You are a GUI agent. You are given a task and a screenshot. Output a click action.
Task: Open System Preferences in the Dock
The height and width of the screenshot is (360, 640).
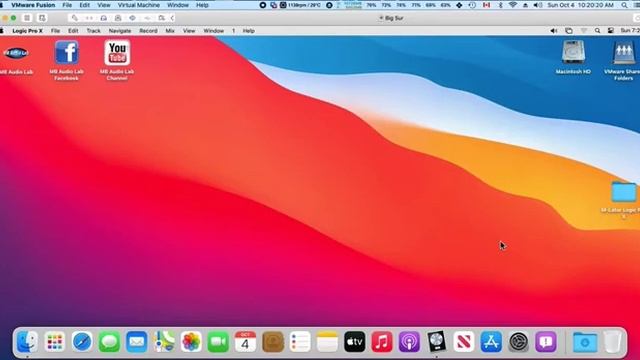(x=519, y=342)
